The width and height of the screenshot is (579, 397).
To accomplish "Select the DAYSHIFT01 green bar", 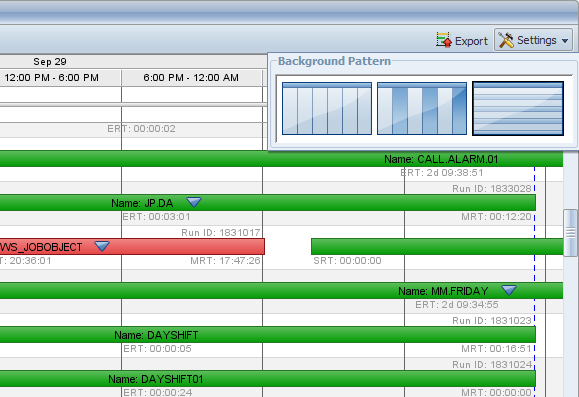I will coord(268,379).
